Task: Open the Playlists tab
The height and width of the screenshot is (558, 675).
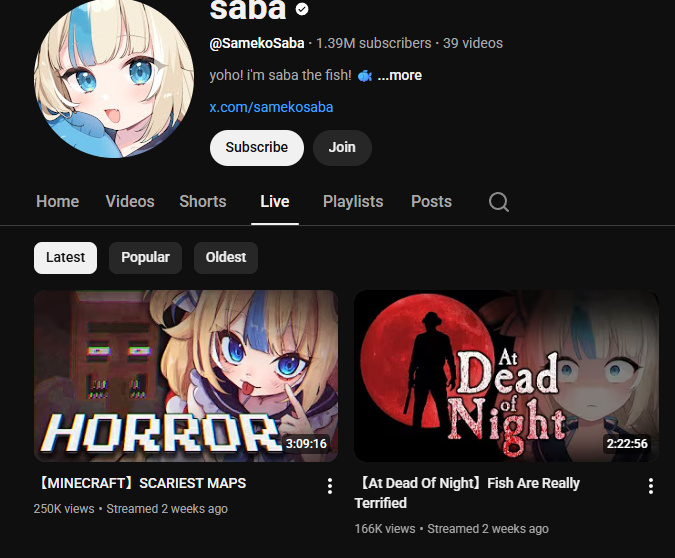Action: pos(353,202)
